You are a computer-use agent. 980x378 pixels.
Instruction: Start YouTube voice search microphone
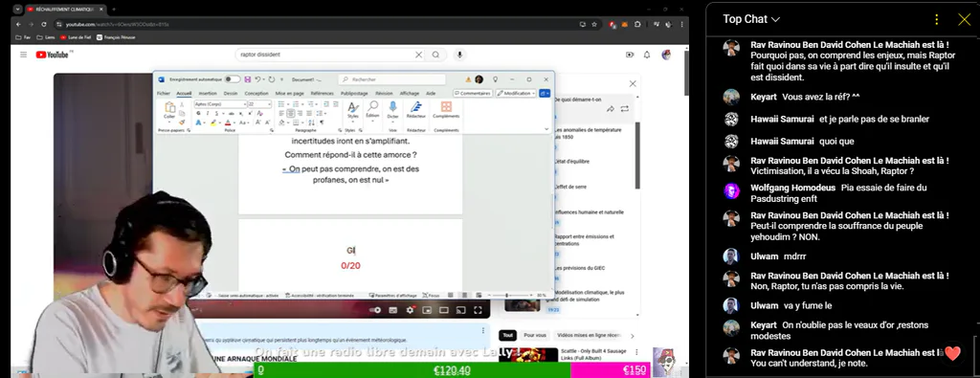click(x=459, y=55)
